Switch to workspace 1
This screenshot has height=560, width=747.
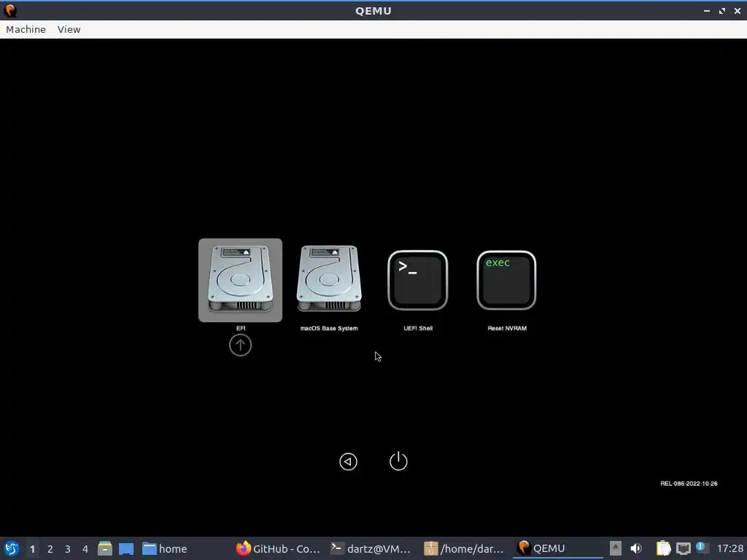pos(32,549)
